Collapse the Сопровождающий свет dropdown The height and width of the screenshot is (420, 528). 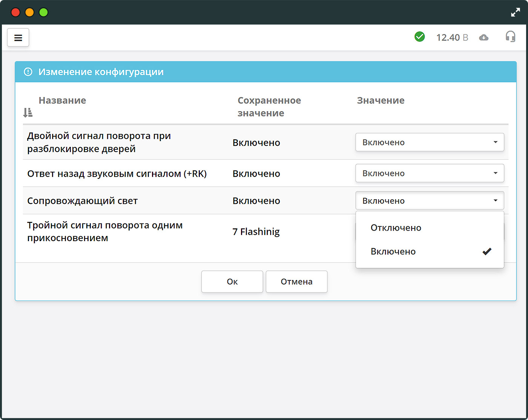(430, 201)
